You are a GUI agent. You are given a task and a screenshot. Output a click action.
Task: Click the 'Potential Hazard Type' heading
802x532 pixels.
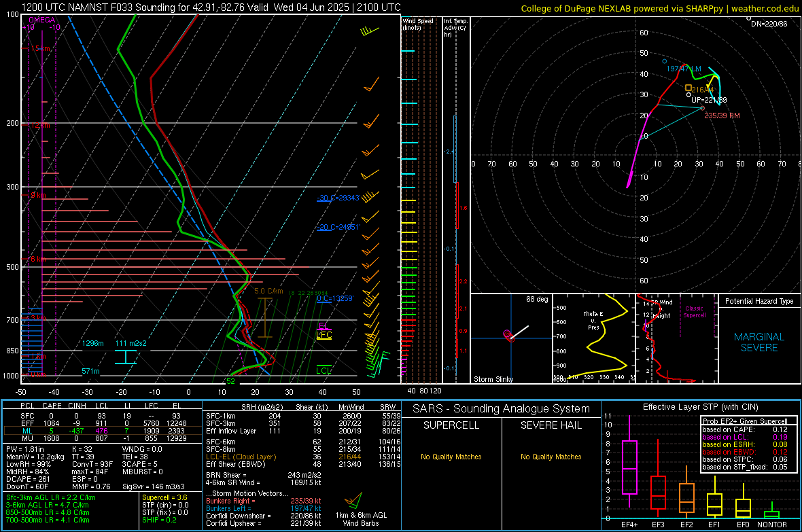click(759, 301)
